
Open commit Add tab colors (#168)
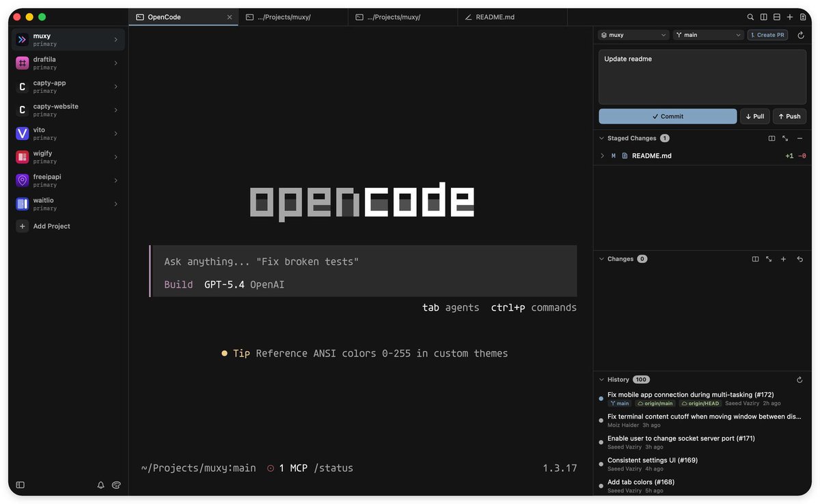(641, 482)
